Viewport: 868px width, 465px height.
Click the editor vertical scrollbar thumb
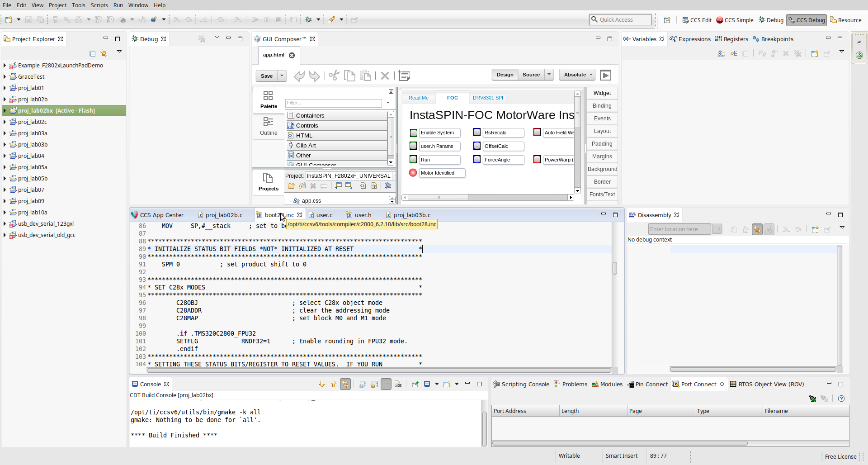615,268
